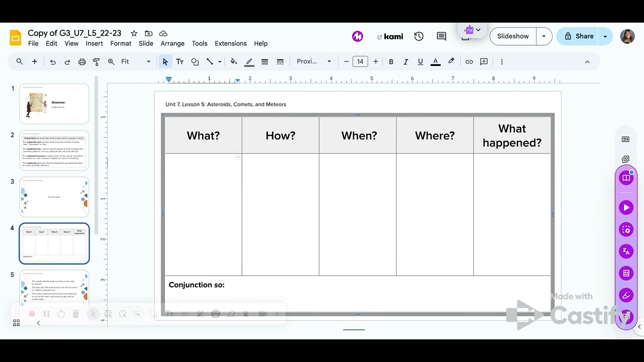Open the version history clock icon

419,36
